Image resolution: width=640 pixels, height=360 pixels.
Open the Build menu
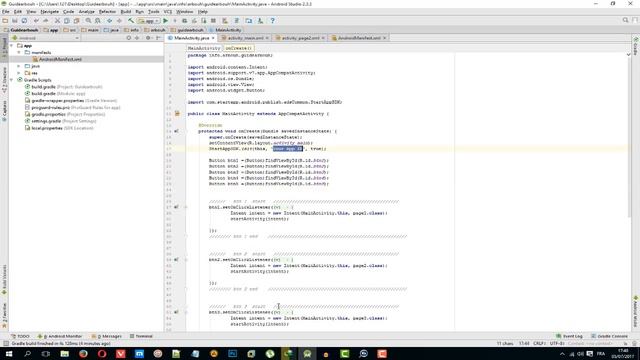[126, 12]
